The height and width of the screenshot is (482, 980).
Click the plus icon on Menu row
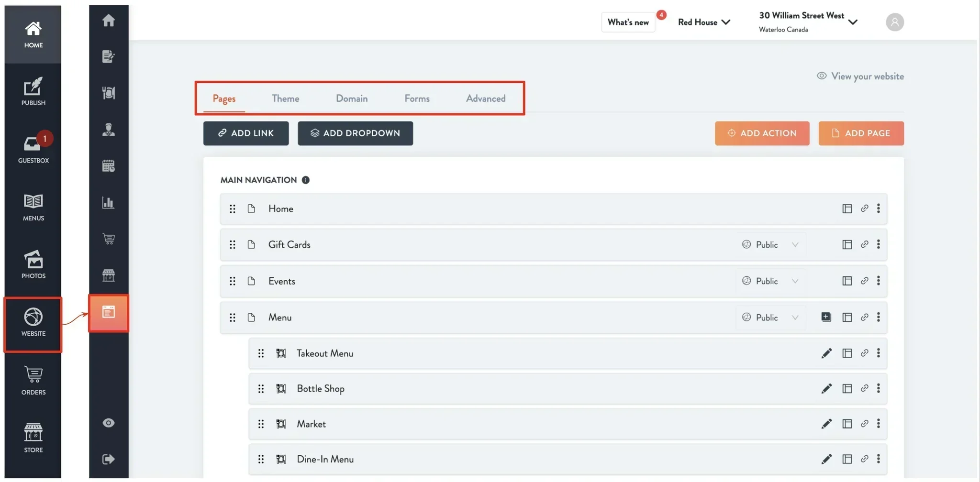click(x=826, y=317)
